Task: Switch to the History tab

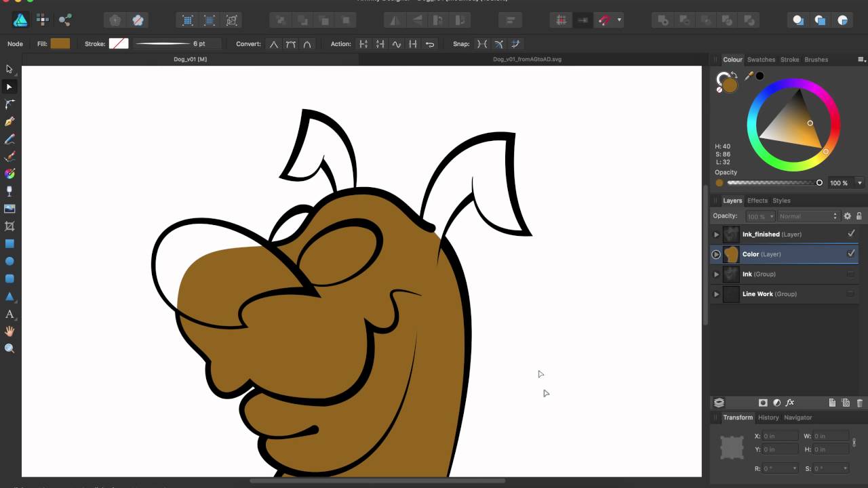Action: pos(768,418)
